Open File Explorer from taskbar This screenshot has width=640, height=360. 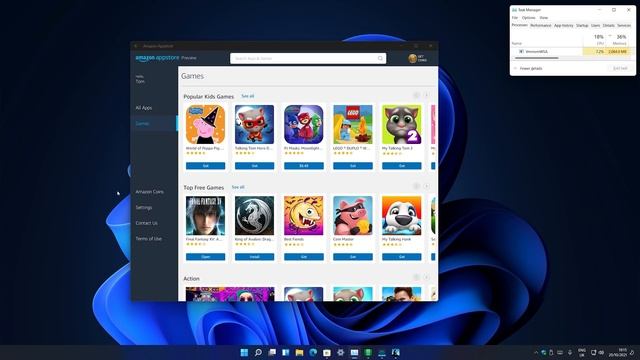[x=299, y=352]
